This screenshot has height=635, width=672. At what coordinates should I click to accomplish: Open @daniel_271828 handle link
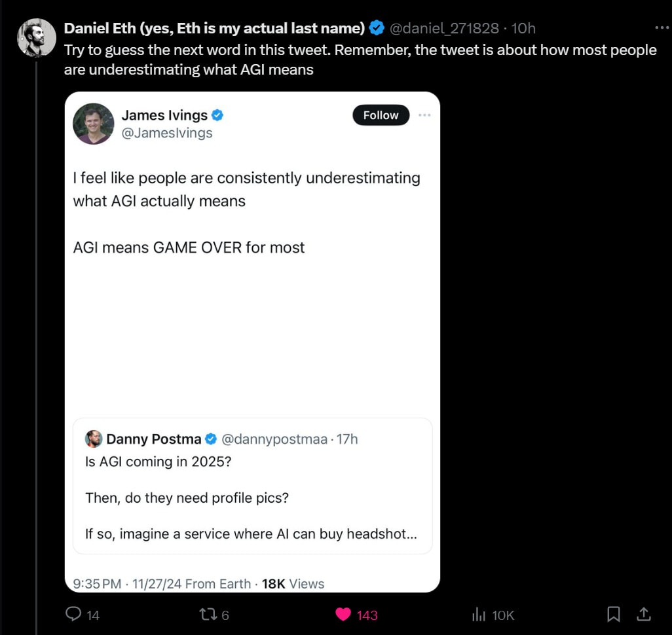click(444, 28)
